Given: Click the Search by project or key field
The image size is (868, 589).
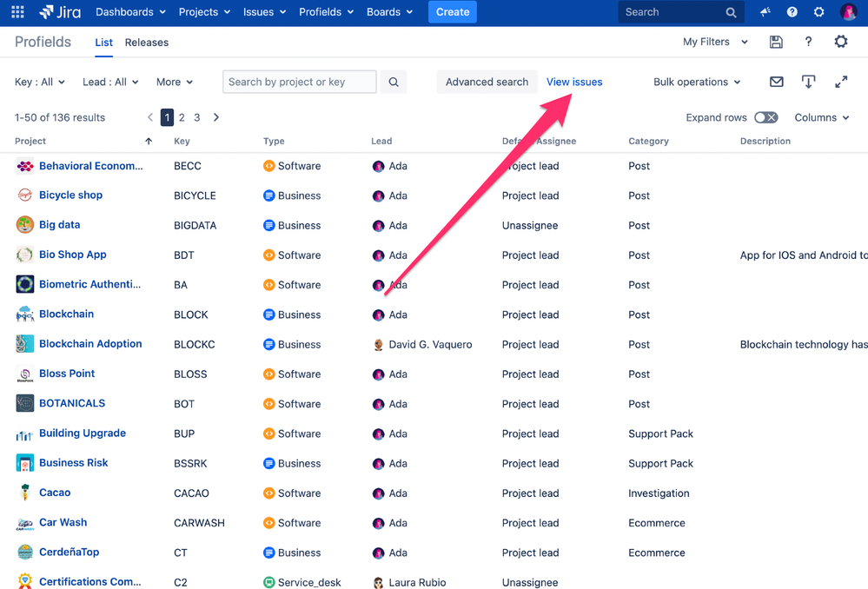Looking at the screenshot, I should coord(300,82).
